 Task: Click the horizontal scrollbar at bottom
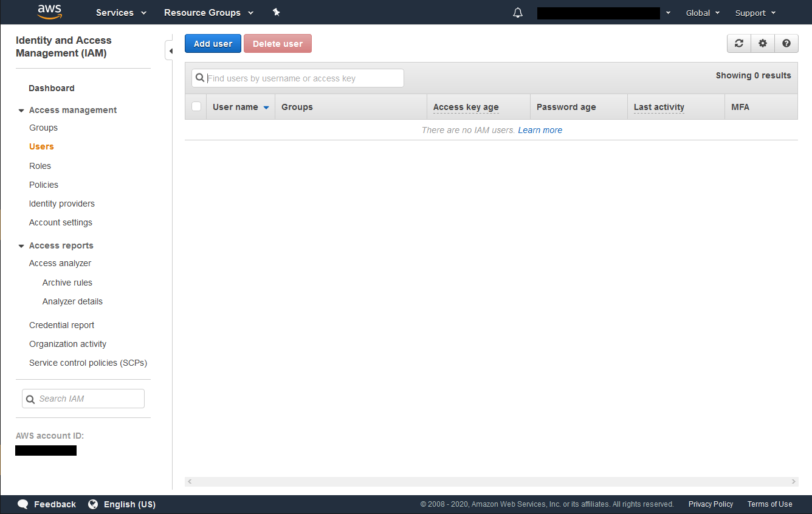tap(491, 482)
